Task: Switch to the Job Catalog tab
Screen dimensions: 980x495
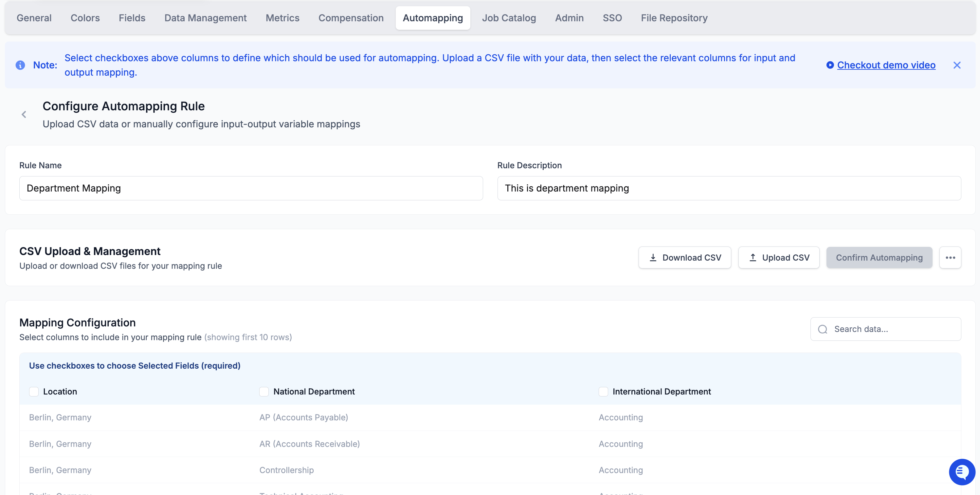Action: tap(509, 18)
